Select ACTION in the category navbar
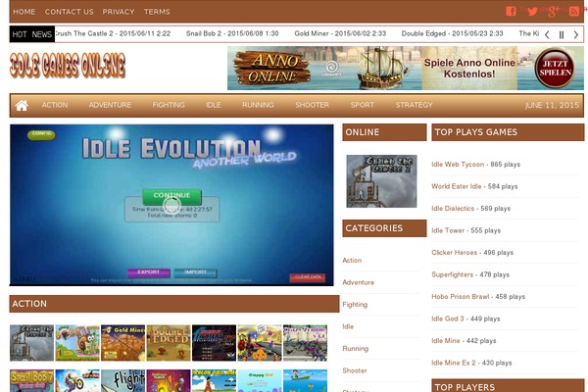 tap(55, 105)
